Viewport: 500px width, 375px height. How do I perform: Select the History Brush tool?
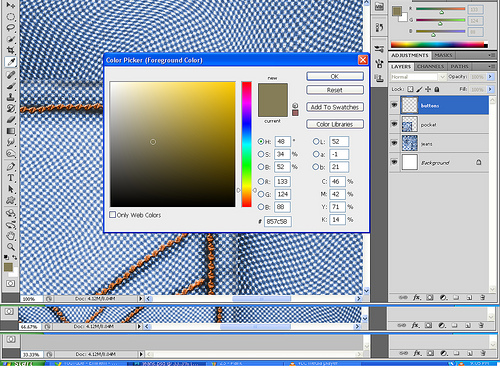click(11, 108)
